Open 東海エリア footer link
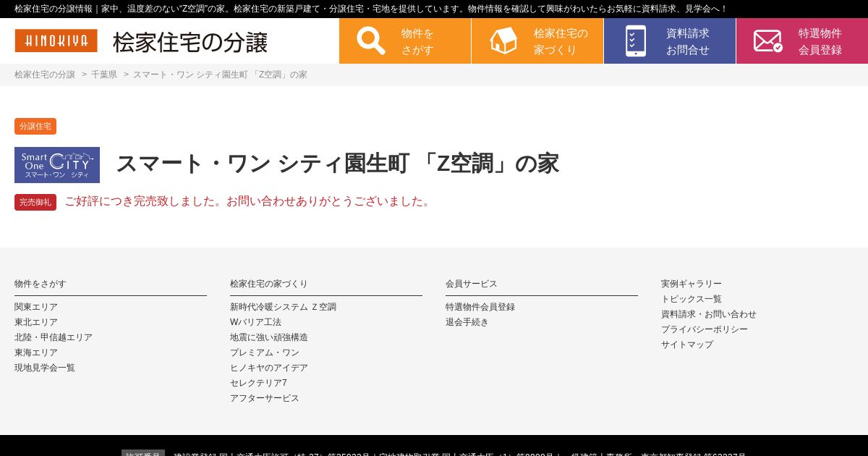Viewport: 868px width, 456px height. point(36,352)
